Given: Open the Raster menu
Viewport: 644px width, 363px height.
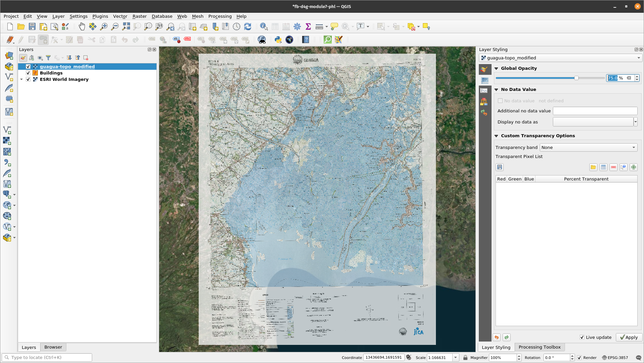Looking at the screenshot, I should [139, 16].
